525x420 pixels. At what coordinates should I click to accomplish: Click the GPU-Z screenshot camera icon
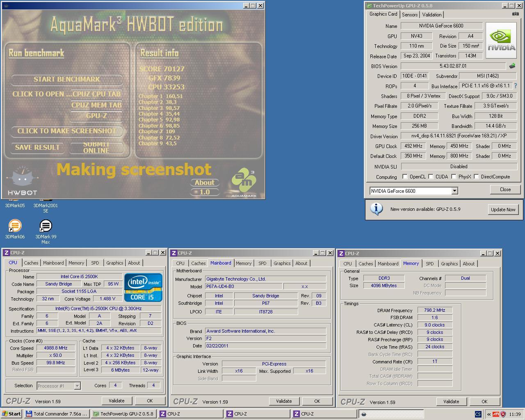pos(516,14)
